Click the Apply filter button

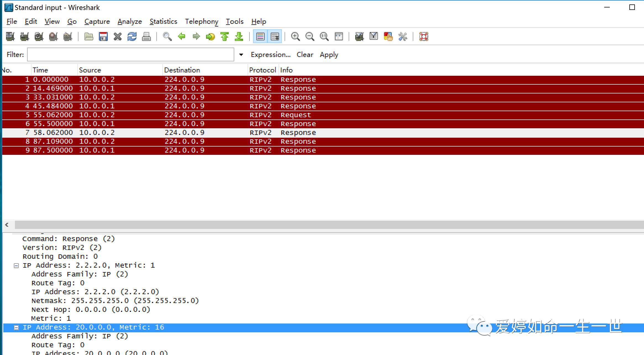(x=329, y=55)
